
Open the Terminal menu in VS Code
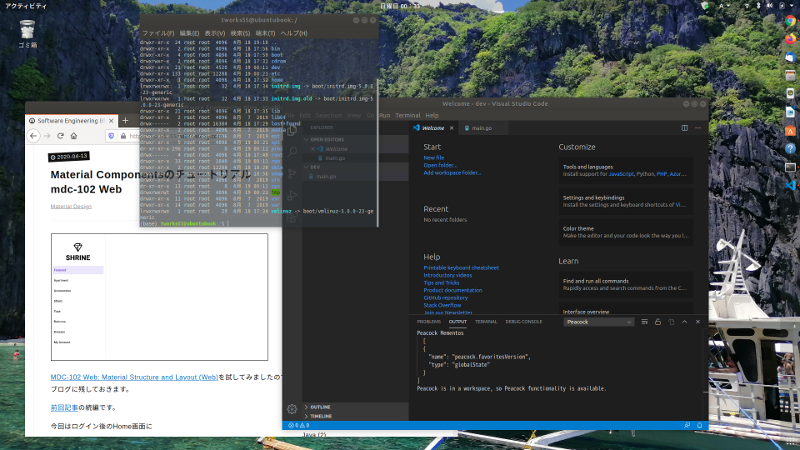(408, 115)
